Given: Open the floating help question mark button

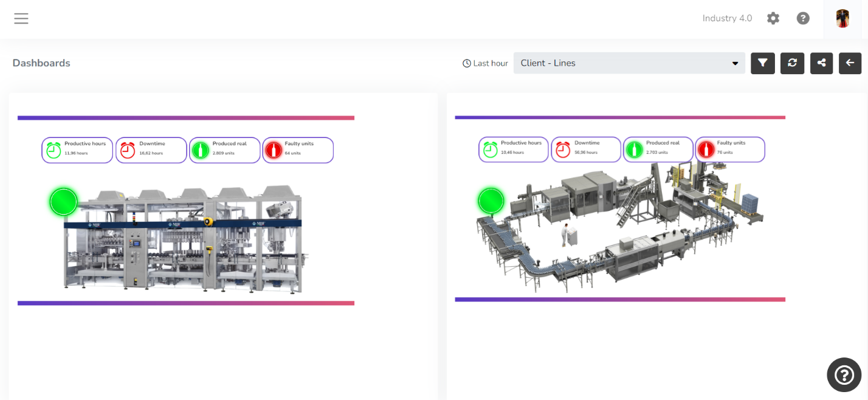Looking at the screenshot, I should pyautogui.click(x=844, y=375).
